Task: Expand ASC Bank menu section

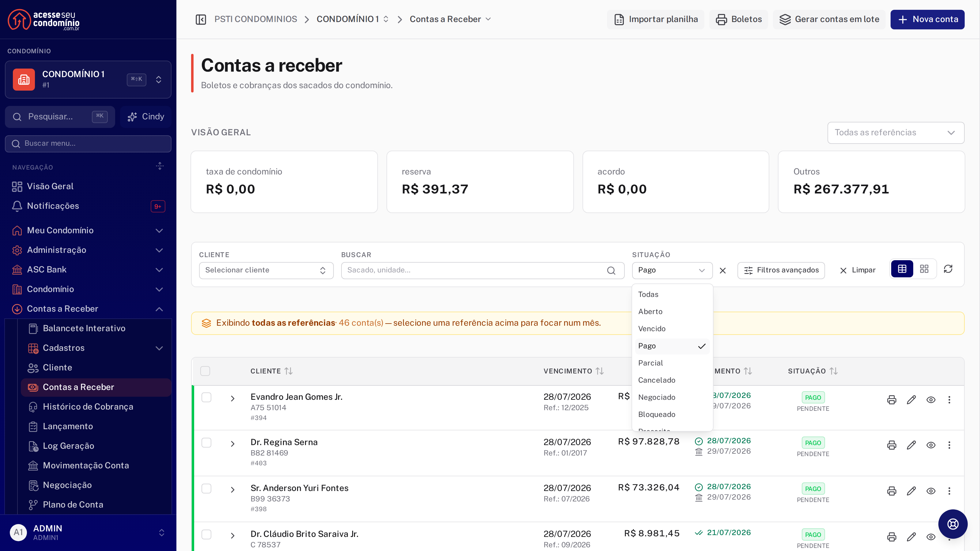Action: pos(88,270)
